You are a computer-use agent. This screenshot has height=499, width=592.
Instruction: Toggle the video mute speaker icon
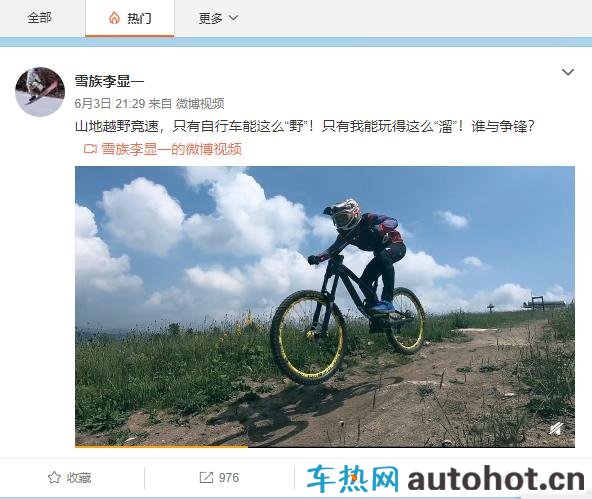click(x=557, y=429)
